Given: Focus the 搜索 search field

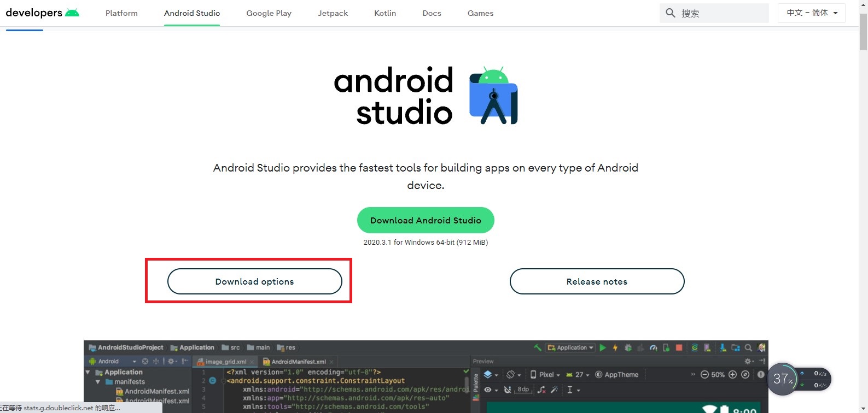Looking at the screenshot, I should point(714,13).
